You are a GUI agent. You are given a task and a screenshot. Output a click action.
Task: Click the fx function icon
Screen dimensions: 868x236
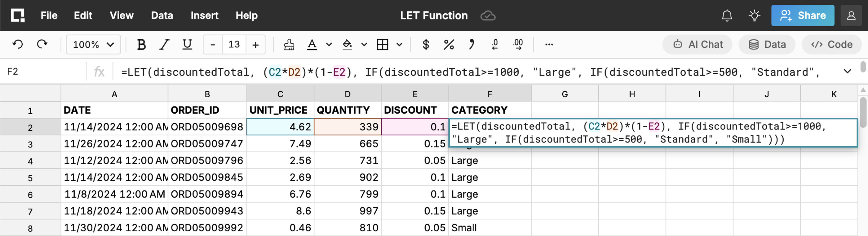(x=99, y=72)
